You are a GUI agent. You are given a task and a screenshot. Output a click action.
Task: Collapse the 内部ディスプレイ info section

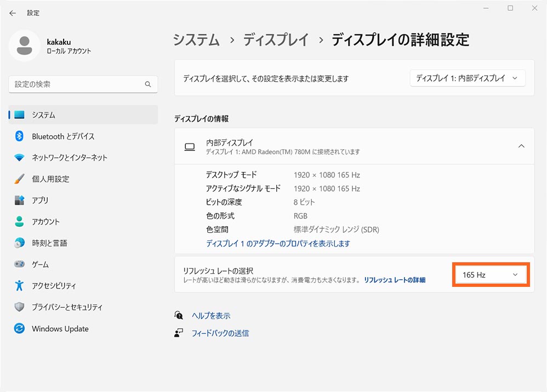(521, 146)
